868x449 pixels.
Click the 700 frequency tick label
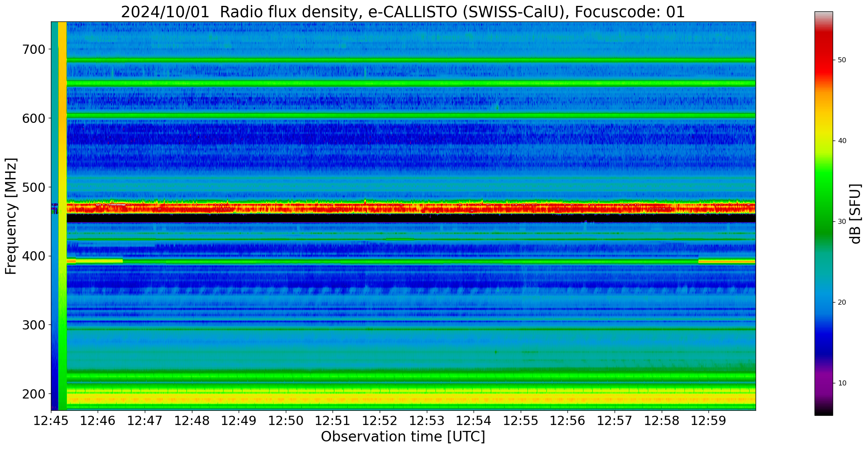[34, 49]
